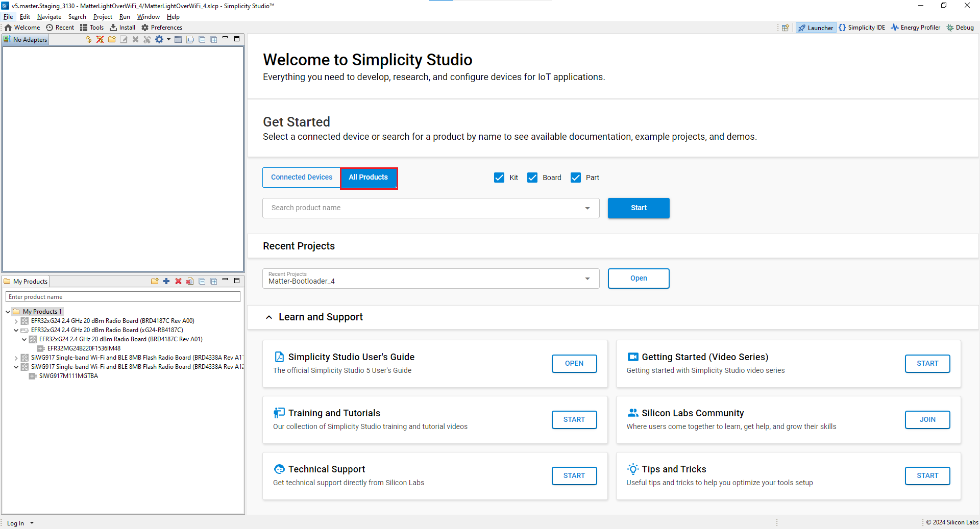Open the Project menu
Image resolution: width=980 pixels, height=529 pixels.
pos(103,17)
